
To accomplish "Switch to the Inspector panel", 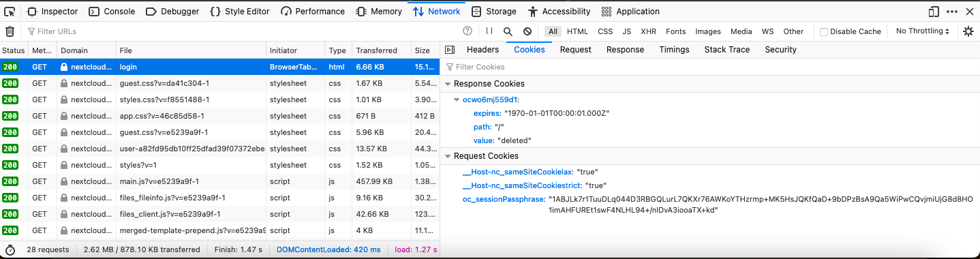I will [52, 12].
